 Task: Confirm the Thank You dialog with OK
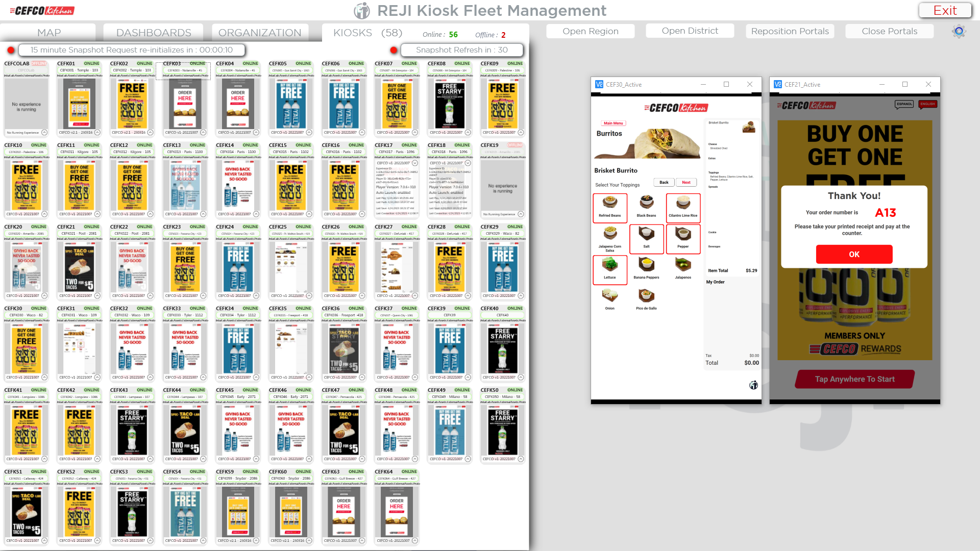coord(854,254)
